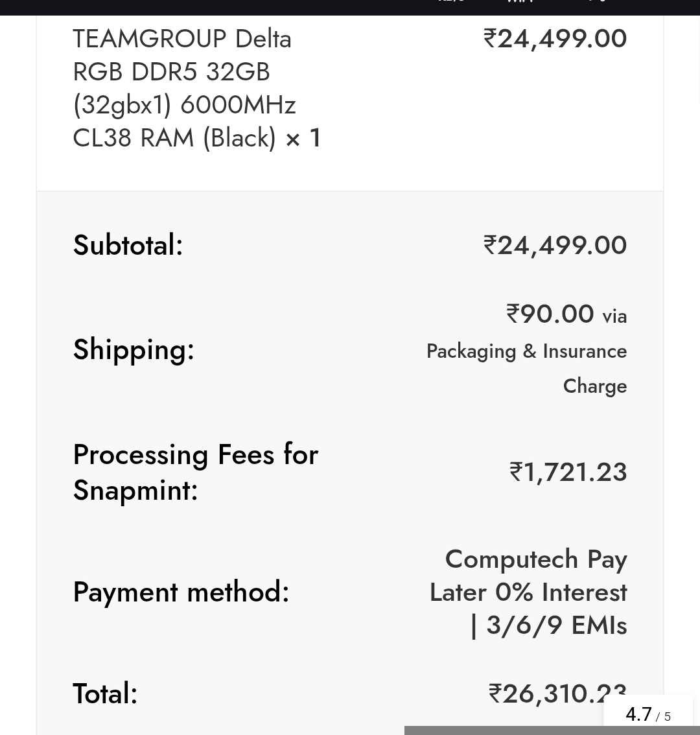This screenshot has height=735, width=700.
Task: Click the product line price ₹24,499.00 at top
Action: pos(555,39)
